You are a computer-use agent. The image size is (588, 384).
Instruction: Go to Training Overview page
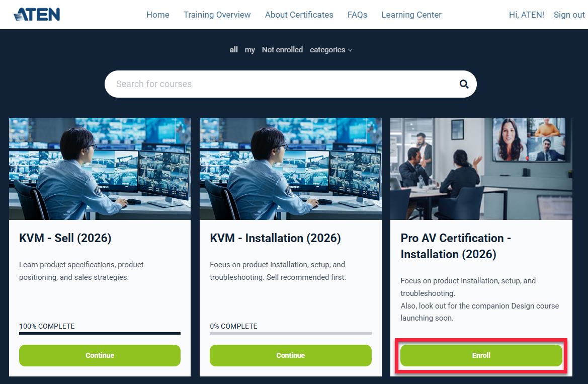(217, 15)
